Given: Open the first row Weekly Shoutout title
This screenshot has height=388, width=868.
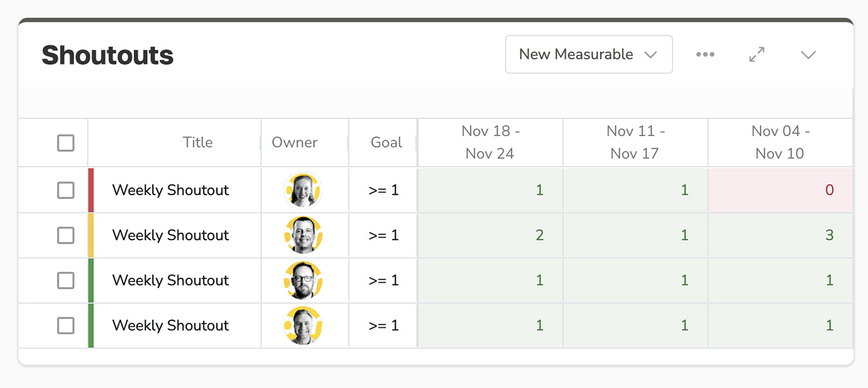Looking at the screenshot, I should tap(171, 190).
